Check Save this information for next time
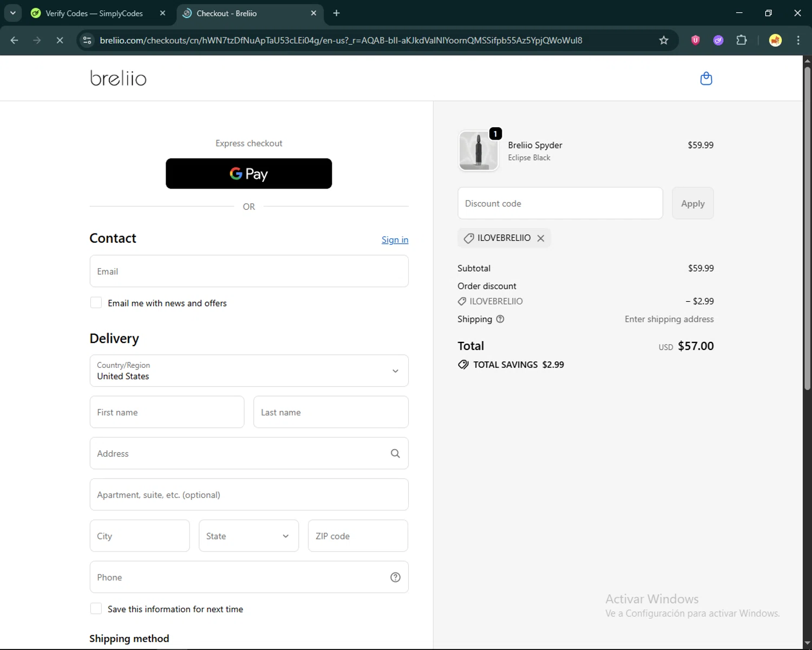The height and width of the screenshot is (650, 812). click(96, 609)
